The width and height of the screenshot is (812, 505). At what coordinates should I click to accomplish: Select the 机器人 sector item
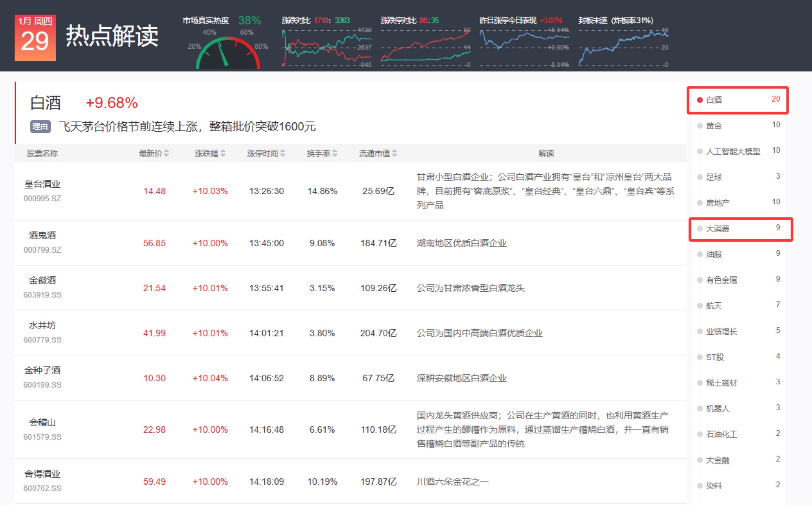pos(717,408)
